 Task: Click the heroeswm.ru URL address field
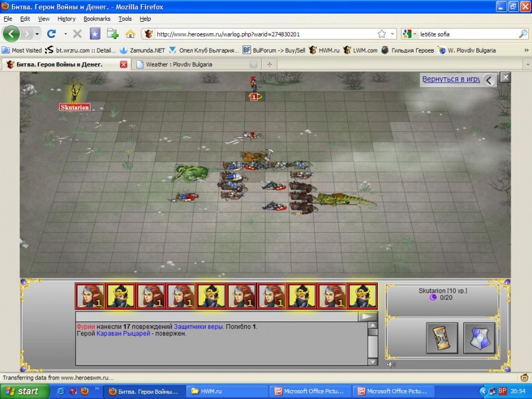coord(265,34)
